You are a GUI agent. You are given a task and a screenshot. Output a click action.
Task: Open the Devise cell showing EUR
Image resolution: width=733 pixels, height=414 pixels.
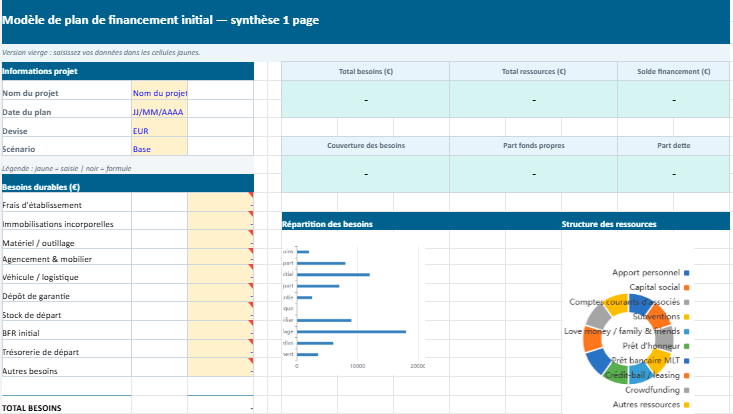159,130
